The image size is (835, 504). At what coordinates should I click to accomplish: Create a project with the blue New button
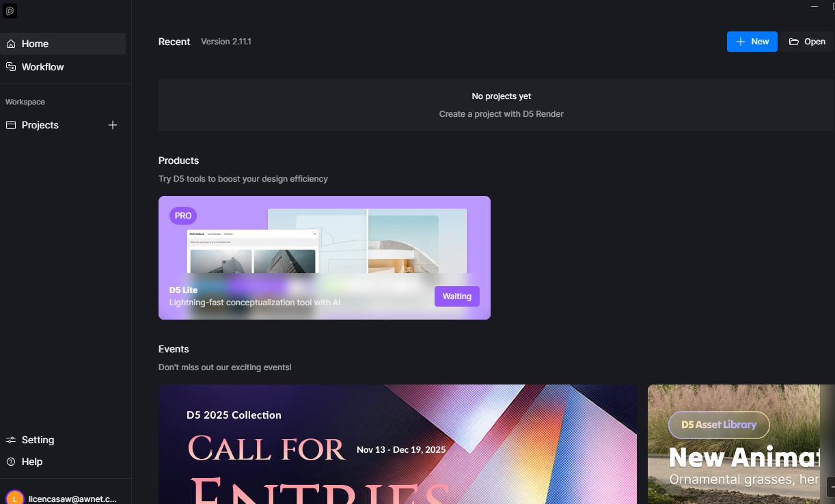point(752,42)
